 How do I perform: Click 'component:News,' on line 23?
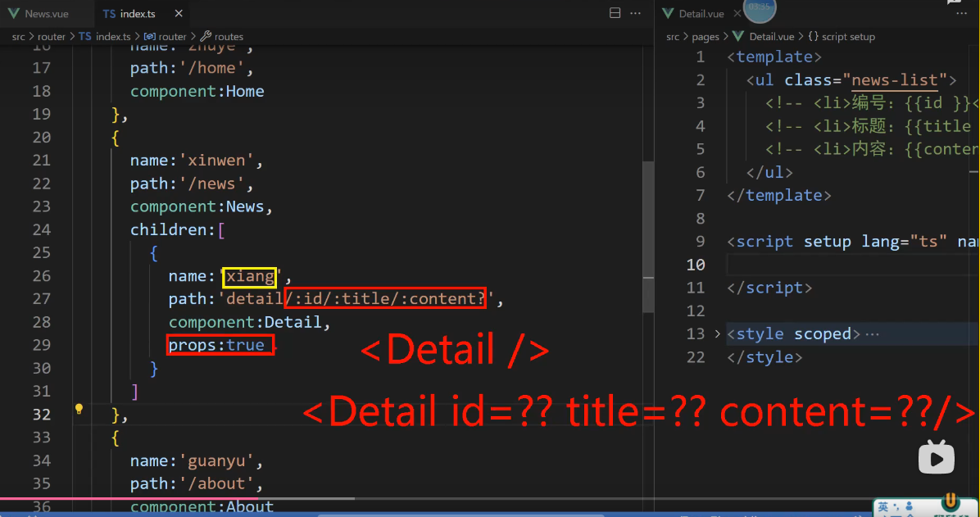tap(202, 206)
